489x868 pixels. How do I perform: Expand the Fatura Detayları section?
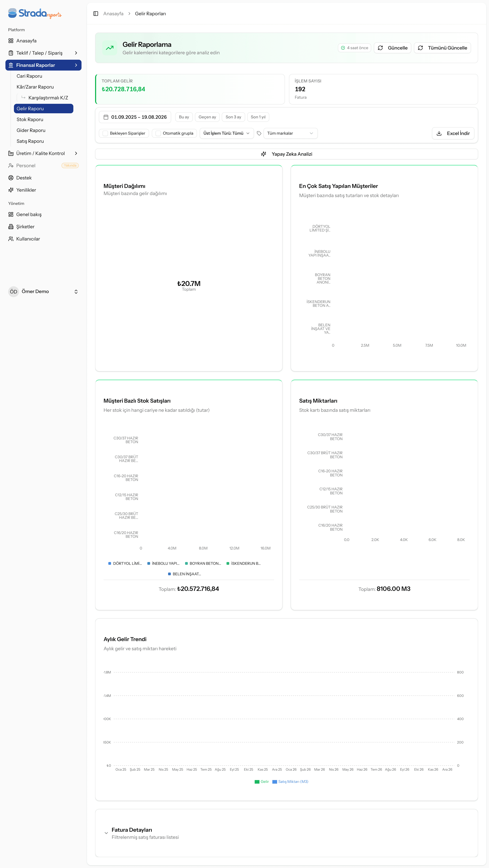pos(106,833)
